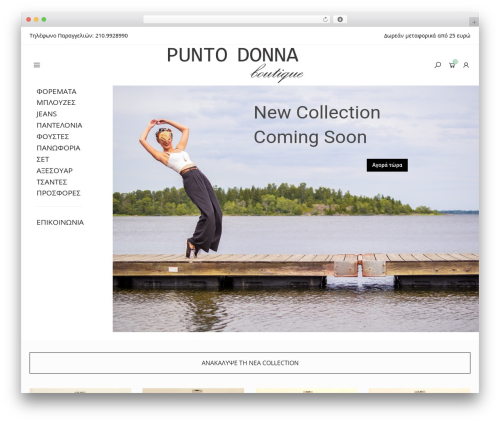
Task: Go to ΑΞΕΣΟΥΑΡ category
Action: tap(55, 171)
